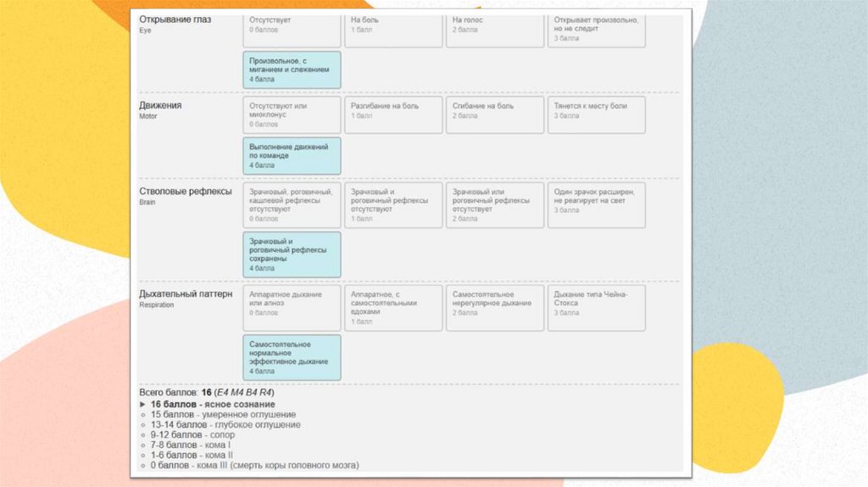The image size is (868, 487).
Task: Select 'Зрачковый, роговичный, кашлевой рефлексы отсутствуют'
Action: (x=292, y=205)
